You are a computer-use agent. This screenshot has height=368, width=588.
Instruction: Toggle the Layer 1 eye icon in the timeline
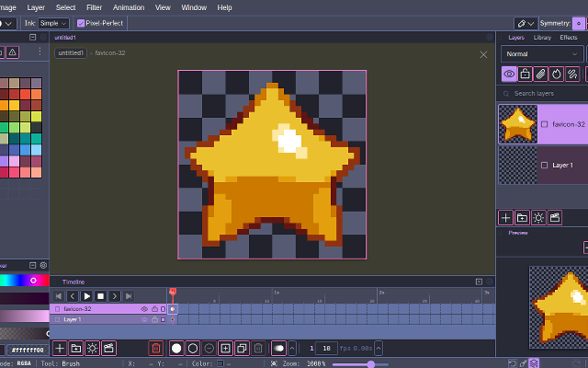[144, 319]
